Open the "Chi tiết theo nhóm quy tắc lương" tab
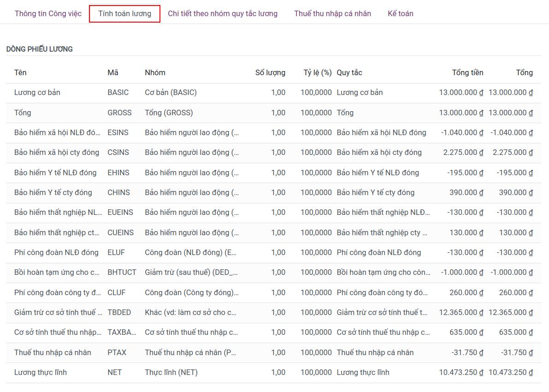This screenshot has width=549, height=392. [223, 13]
